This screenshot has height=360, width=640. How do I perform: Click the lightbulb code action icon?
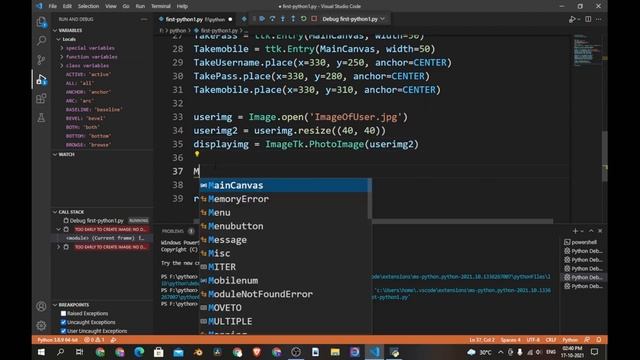pyautogui.click(x=197, y=154)
